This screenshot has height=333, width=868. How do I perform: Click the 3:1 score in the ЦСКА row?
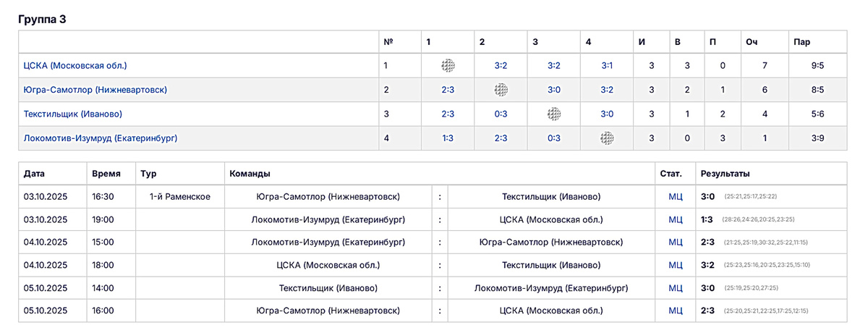[608, 66]
